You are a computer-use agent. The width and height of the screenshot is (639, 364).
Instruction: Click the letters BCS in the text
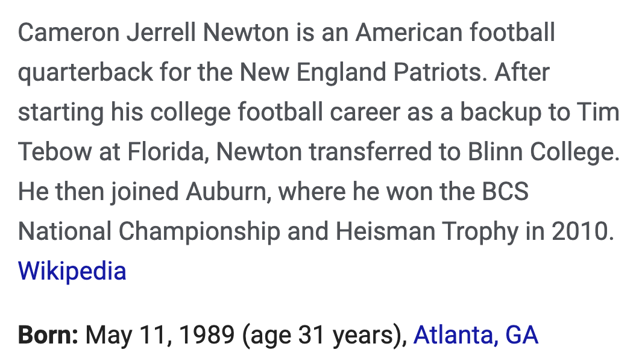coord(505,192)
